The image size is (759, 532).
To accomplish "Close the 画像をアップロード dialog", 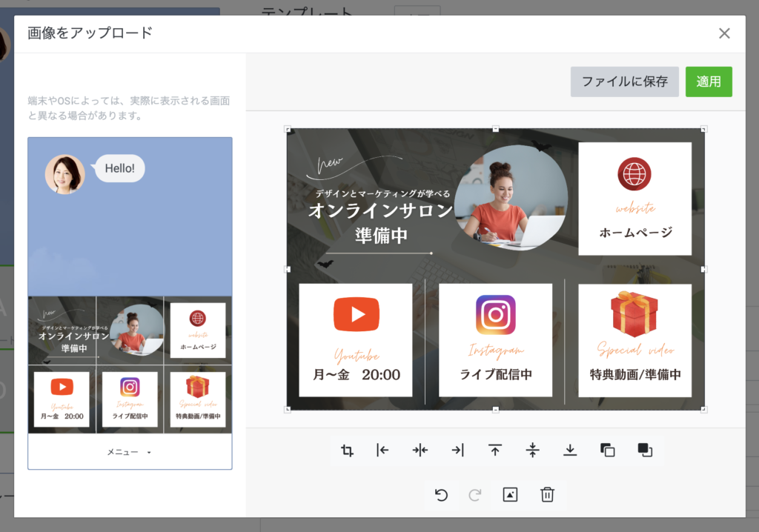I will [x=724, y=33].
